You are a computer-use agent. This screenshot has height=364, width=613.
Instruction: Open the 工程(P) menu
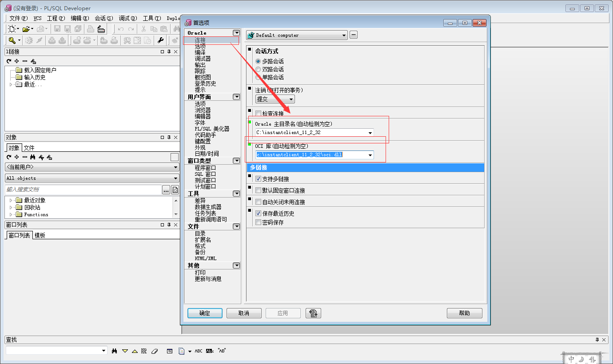(x=56, y=18)
